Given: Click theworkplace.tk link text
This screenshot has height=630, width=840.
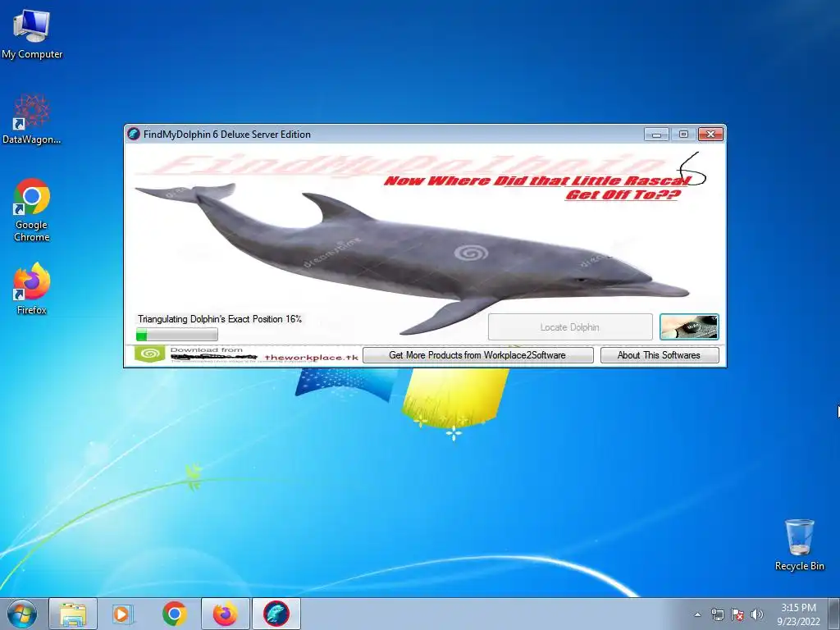Looking at the screenshot, I should click(311, 358).
